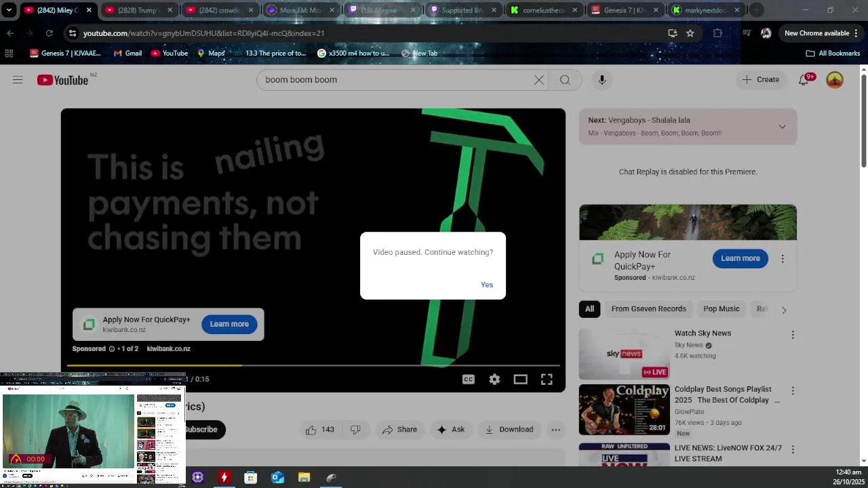
Task: Open the Chrome three-dot menu
Action: tap(856, 33)
